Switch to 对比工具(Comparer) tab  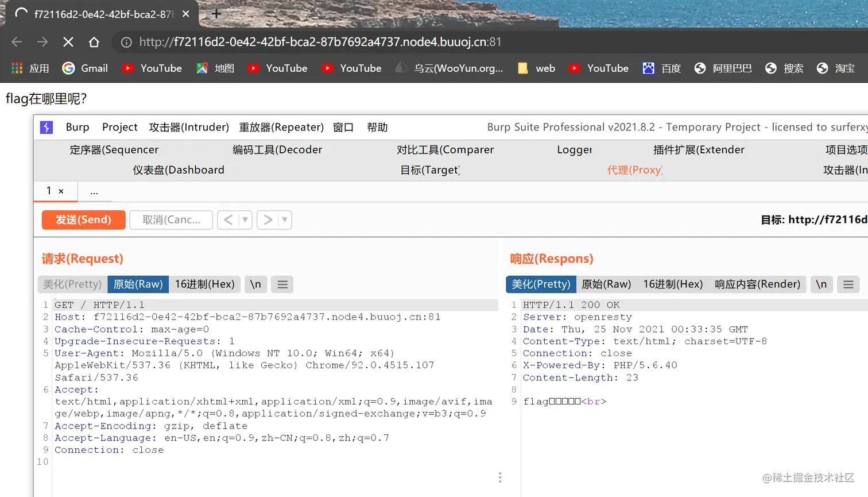click(x=445, y=150)
